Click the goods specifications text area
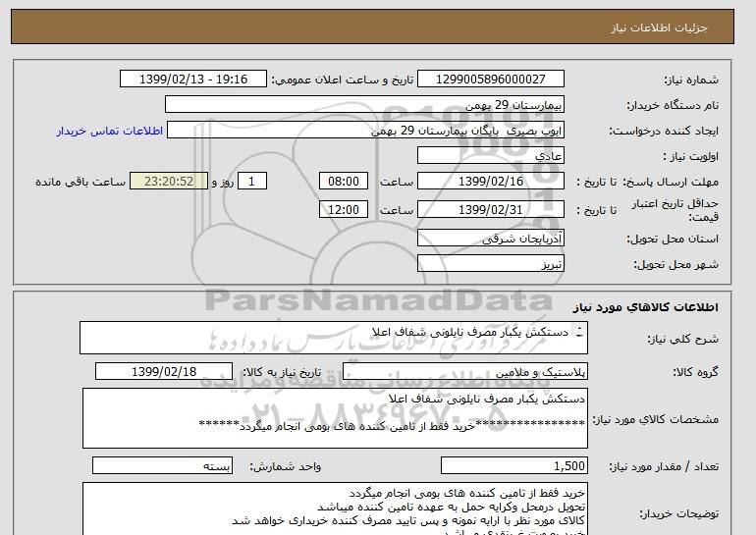 [x=335, y=418]
